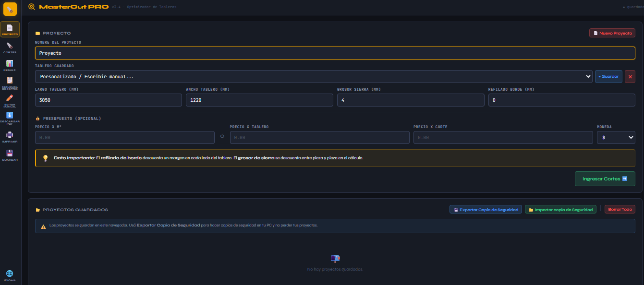Screen dimensions: 644x285
Task: Open the Idioma language selector
Action: [10, 276]
